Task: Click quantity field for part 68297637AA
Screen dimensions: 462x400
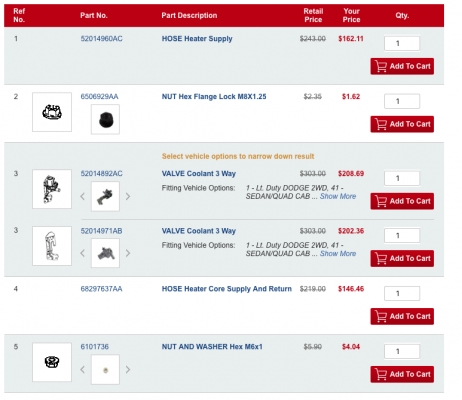Action: click(402, 293)
